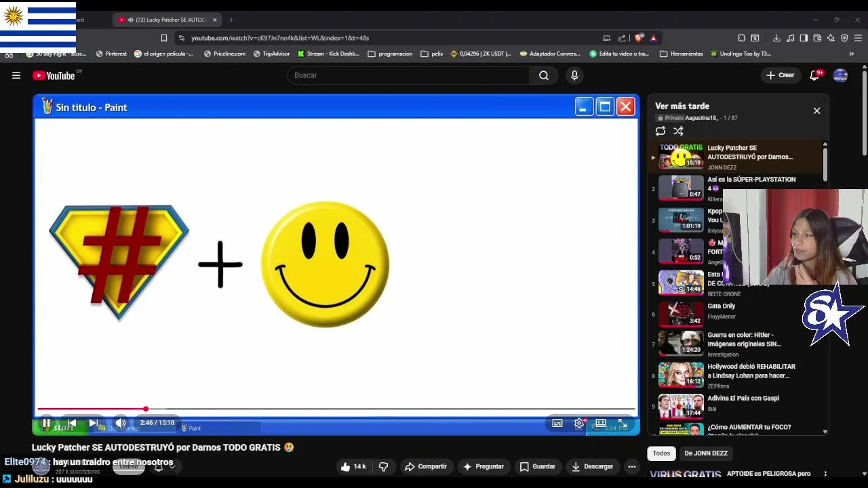
Task: Bookmark this page in the toolbar
Action: pyautogui.click(x=164, y=38)
